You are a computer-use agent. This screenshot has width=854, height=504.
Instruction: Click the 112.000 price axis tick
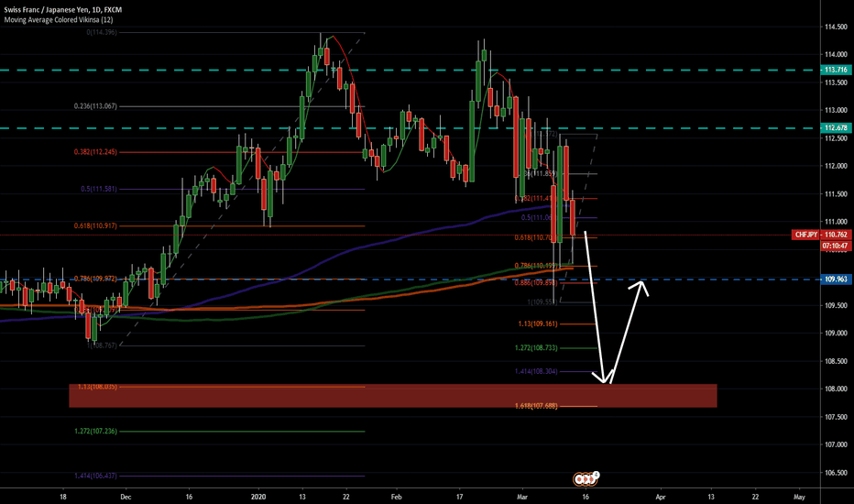836,166
